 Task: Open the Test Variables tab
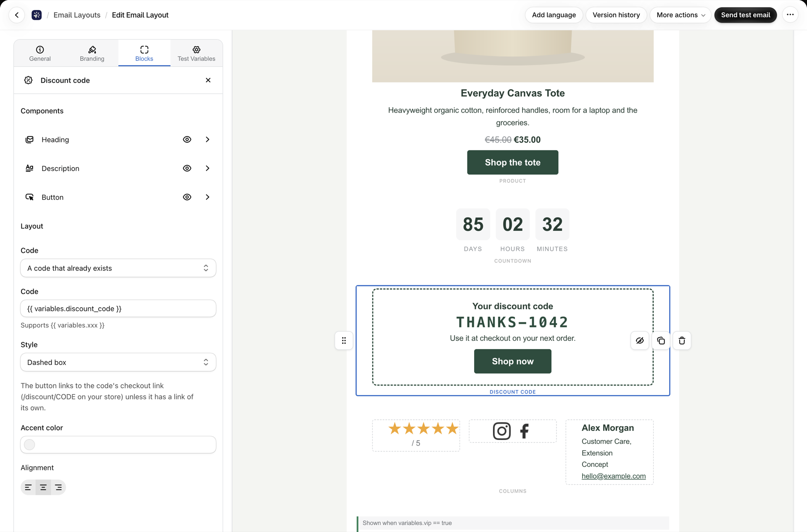(x=196, y=53)
